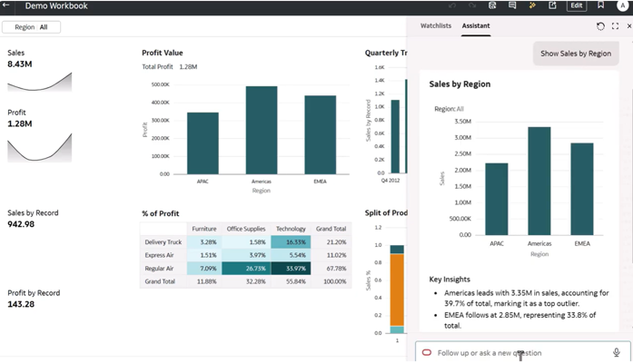Viewport: 633px width, 364px height.
Task: Click the % of Profit table title
Action: click(160, 213)
